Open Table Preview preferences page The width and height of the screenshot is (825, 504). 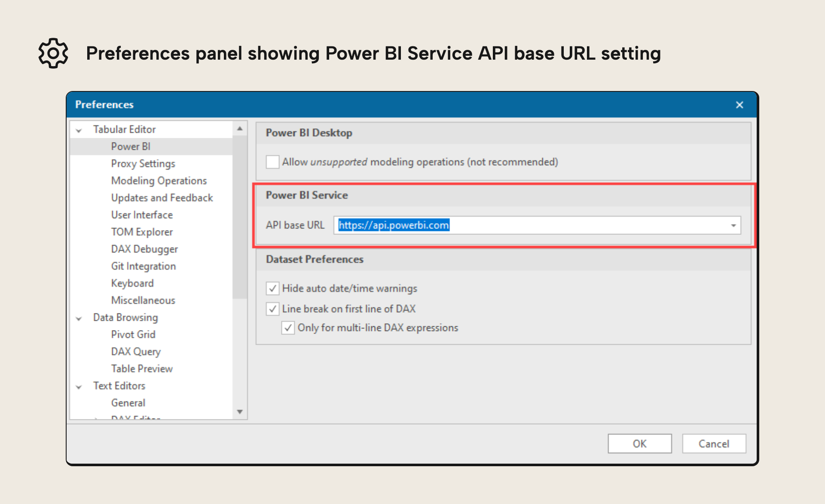(x=142, y=369)
